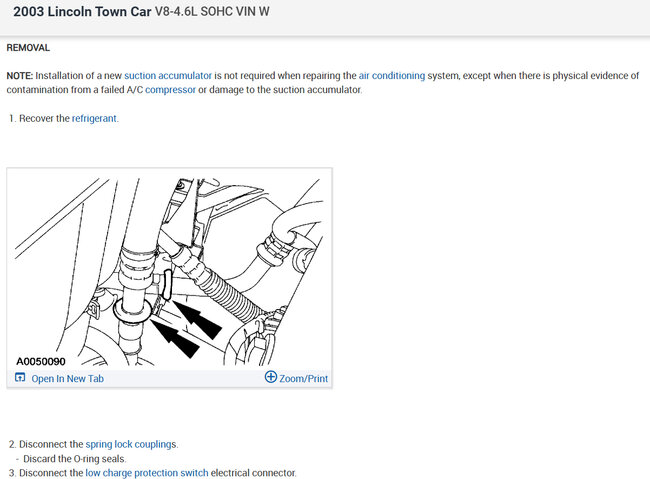Click the NOTE: label text

(x=19, y=76)
